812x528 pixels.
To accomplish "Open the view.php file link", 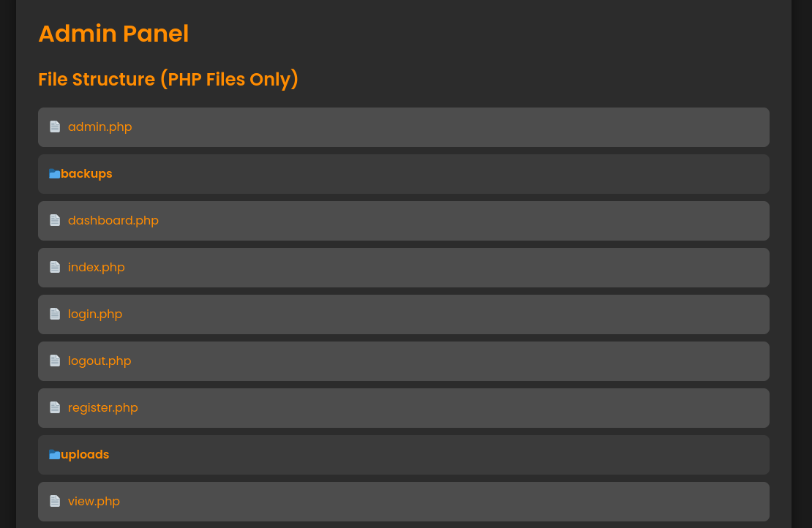I will (94, 501).
